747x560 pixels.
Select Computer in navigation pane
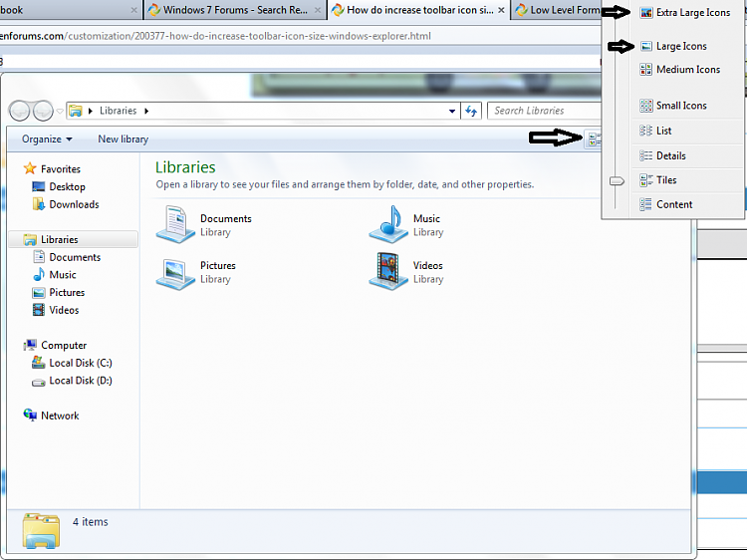point(64,345)
